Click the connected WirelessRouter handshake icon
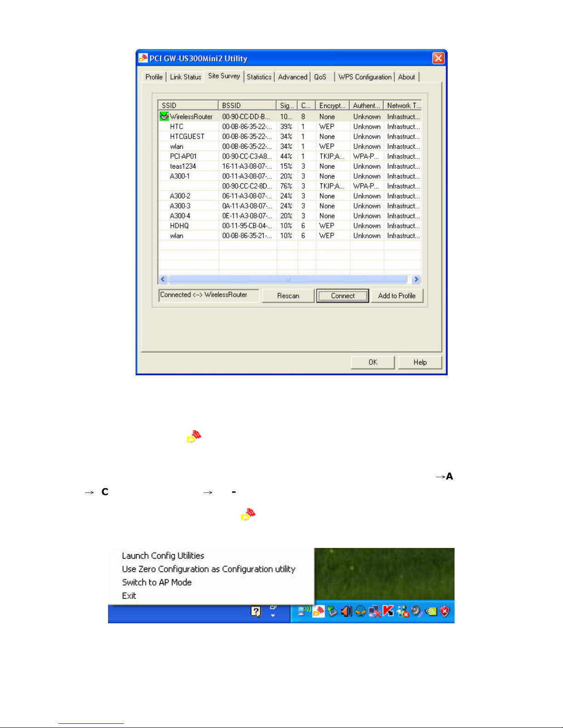 coord(164,116)
